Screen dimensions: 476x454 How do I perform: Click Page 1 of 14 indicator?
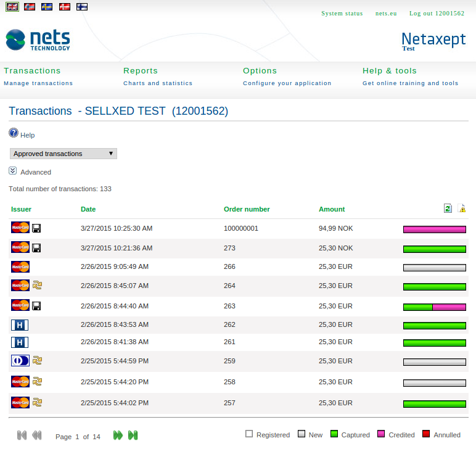pos(78,437)
